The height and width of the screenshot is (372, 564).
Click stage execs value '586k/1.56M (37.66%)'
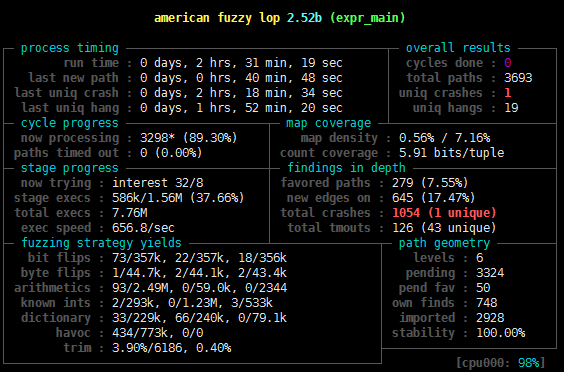coord(178,198)
